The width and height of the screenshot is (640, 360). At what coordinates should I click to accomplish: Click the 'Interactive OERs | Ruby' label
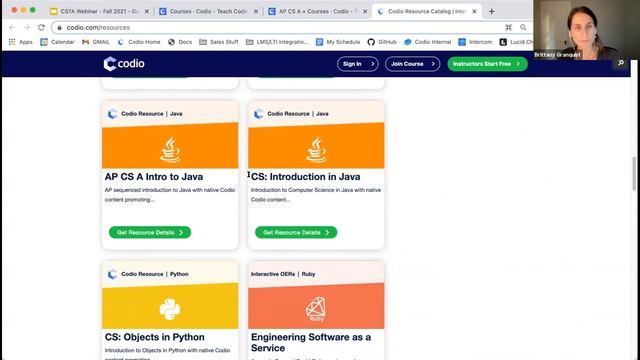tap(283, 274)
